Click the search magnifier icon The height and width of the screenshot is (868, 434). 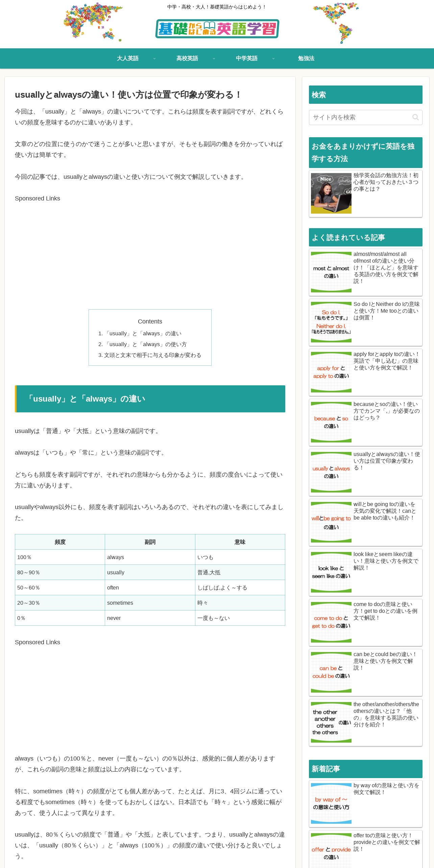(415, 117)
